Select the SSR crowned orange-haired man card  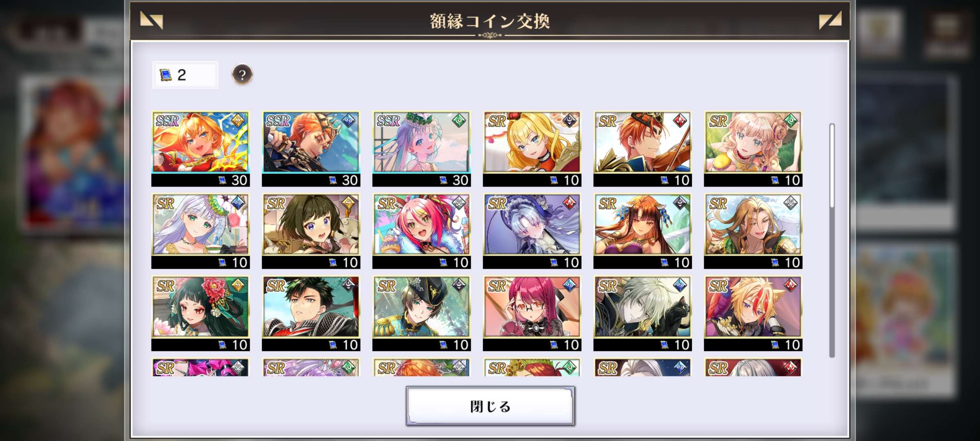point(311,149)
